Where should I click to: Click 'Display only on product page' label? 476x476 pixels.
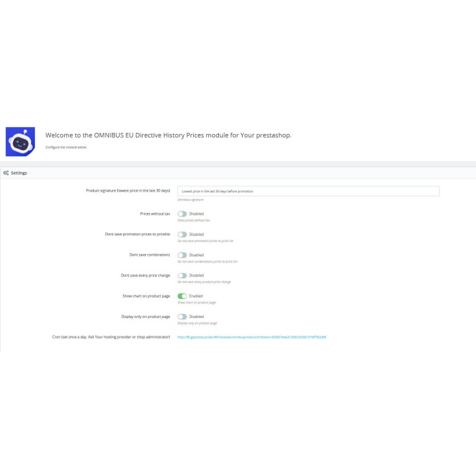(145, 317)
